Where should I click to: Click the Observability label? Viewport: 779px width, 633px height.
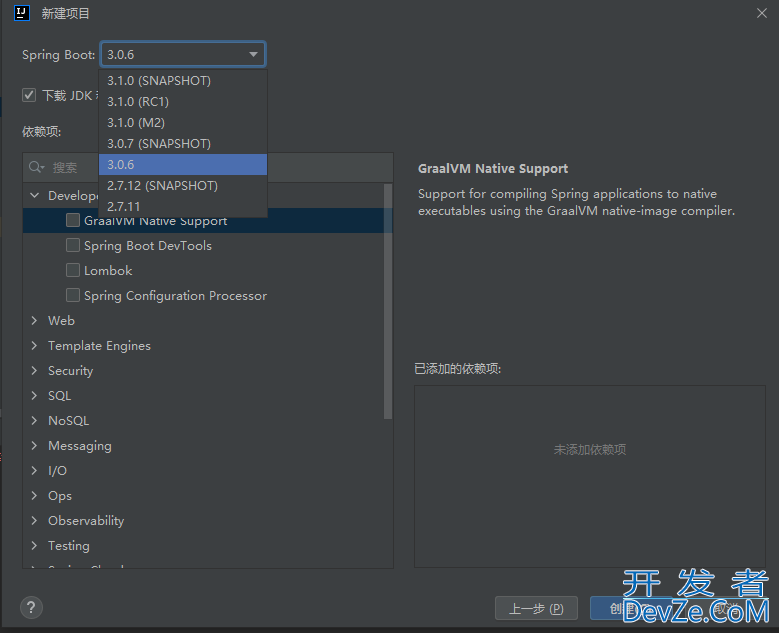click(86, 521)
